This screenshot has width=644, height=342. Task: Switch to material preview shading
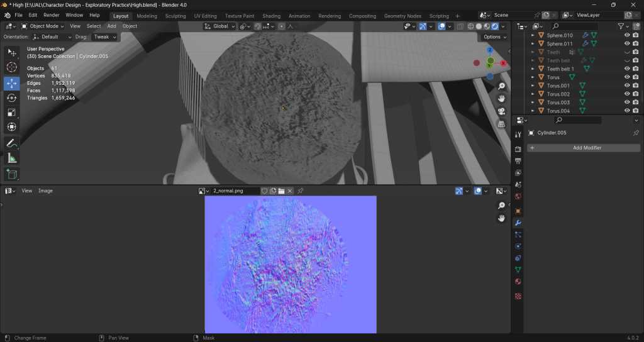click(x=487, y=26)
